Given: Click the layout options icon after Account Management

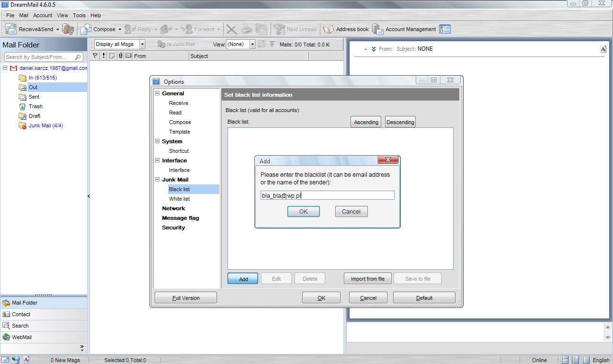Looking at the screenshot, I should [x=445, y=29].
